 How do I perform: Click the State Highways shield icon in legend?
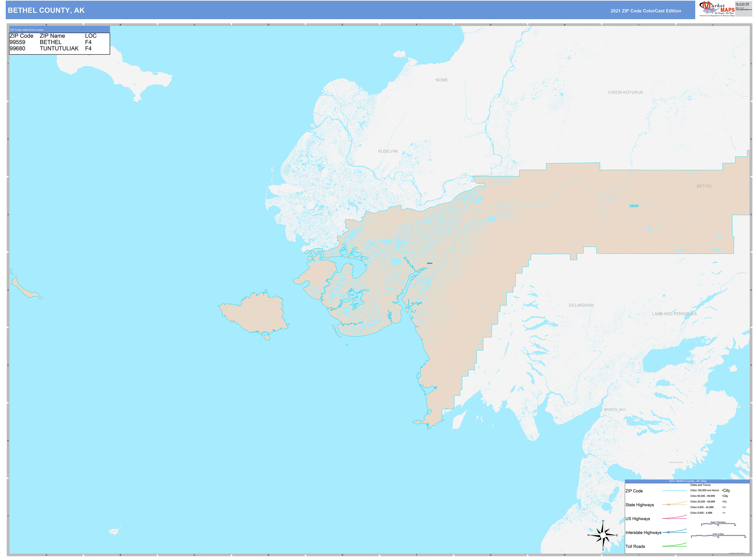point(669,504)
